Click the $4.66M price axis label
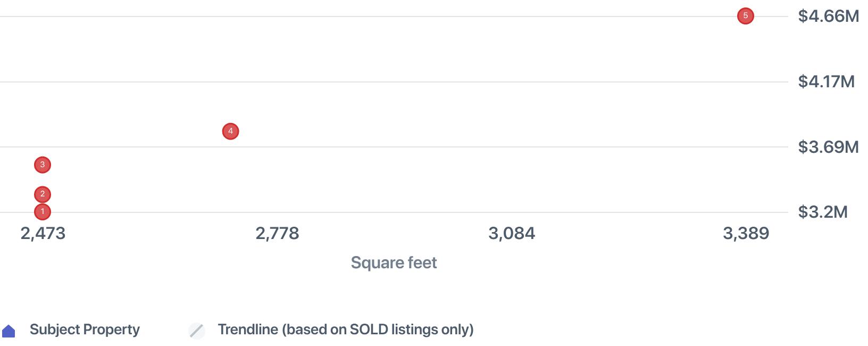This screenshot has height=346, width=868. tap(828, 17)
